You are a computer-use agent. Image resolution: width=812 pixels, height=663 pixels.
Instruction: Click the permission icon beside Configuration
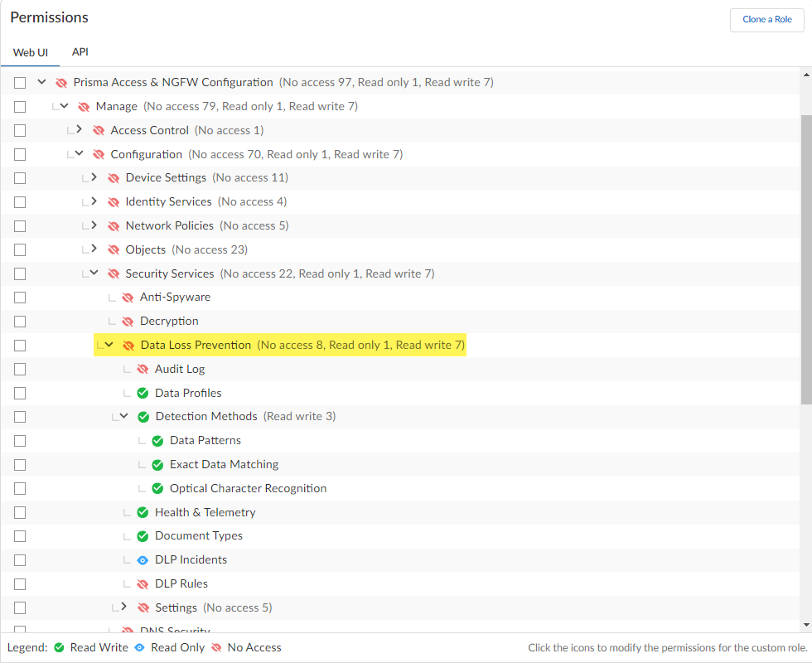[99, 154]
